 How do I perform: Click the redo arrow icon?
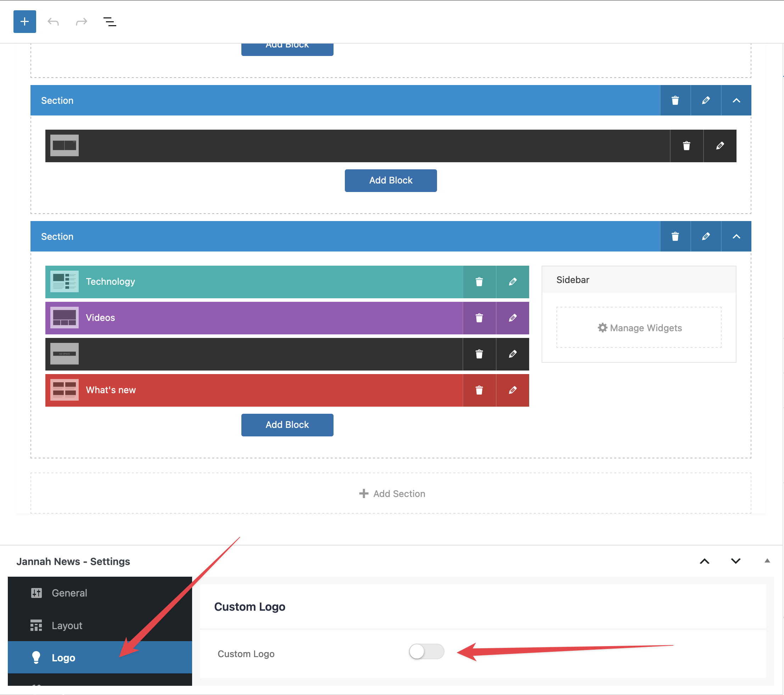[x=81, y=22]
